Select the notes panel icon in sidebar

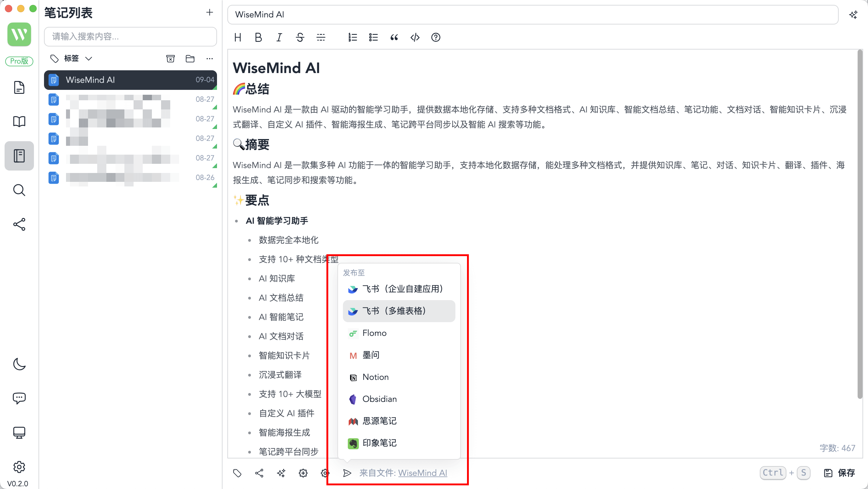click(19, 156)
